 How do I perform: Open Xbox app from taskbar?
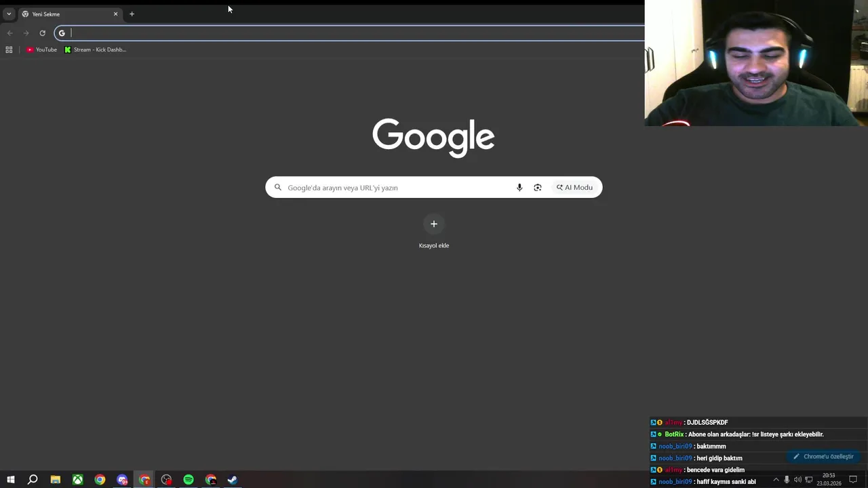[x=78, y=480]
